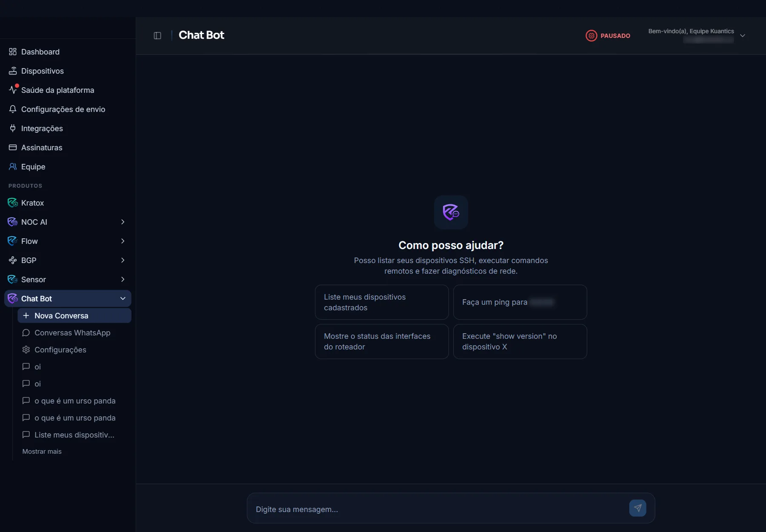Image resolution: width=766 pixels, height=532 pixels.
Task: Expand the BGP submenu chevron
Action: pos(123,260)
